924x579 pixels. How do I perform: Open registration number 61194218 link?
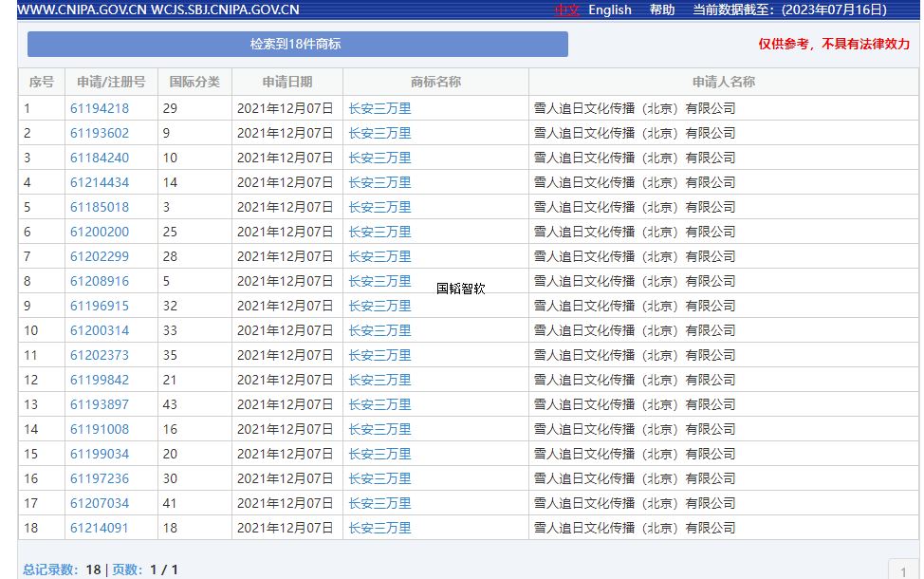[99, 108]
